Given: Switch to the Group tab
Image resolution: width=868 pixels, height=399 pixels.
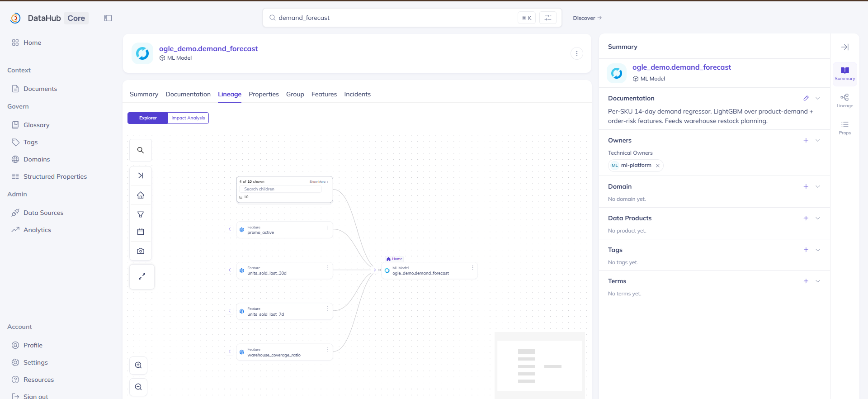Looking at the screenshot, I should (x=295, y=94).
